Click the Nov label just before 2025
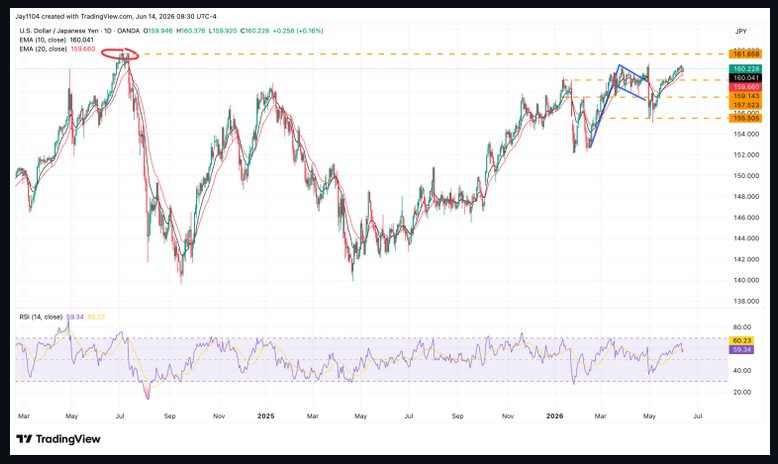Image resolution: width=778 pixels, height=464 pixels. coord(219,416)
